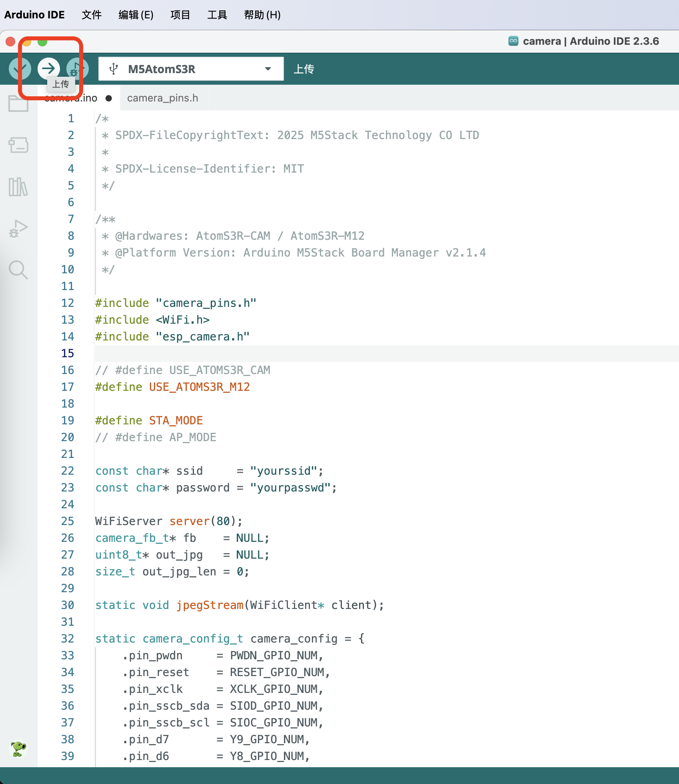Open the Search magnifier in sidebar
Viewport: 679px width, 784px height.
coord(18,270)
